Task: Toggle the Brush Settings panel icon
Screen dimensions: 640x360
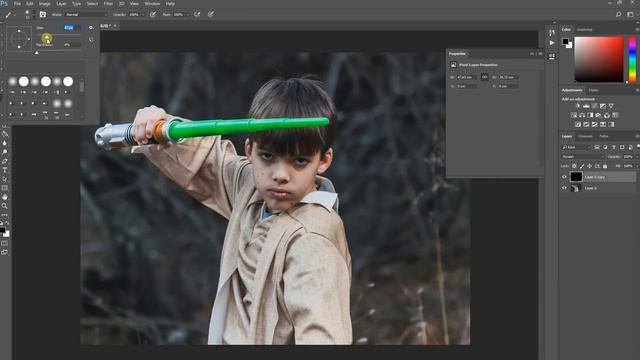Action: pos(43,14)
